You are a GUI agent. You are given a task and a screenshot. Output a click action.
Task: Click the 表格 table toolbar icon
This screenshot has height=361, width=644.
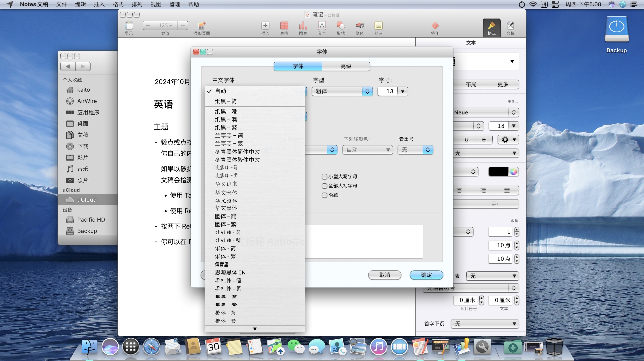(x=284, y=25)
